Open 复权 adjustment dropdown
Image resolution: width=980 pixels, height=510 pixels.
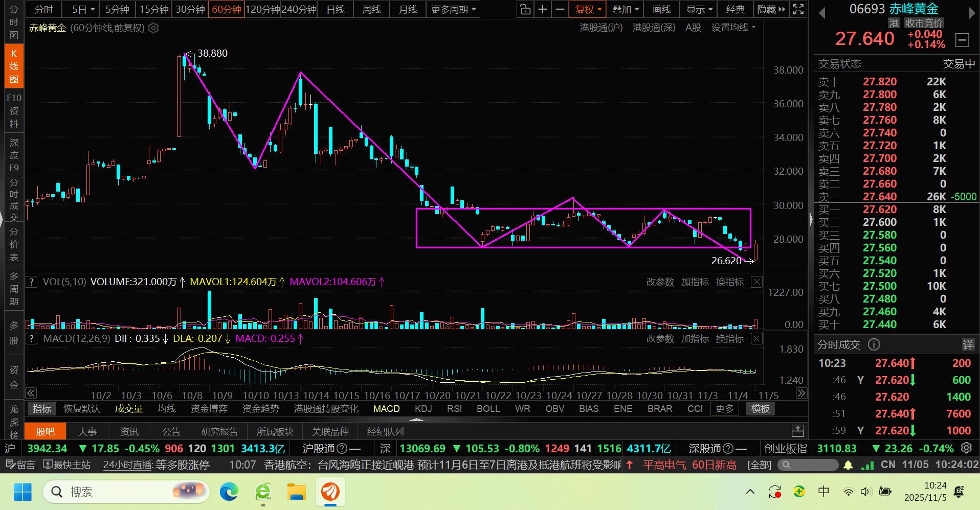pos(588,9)
